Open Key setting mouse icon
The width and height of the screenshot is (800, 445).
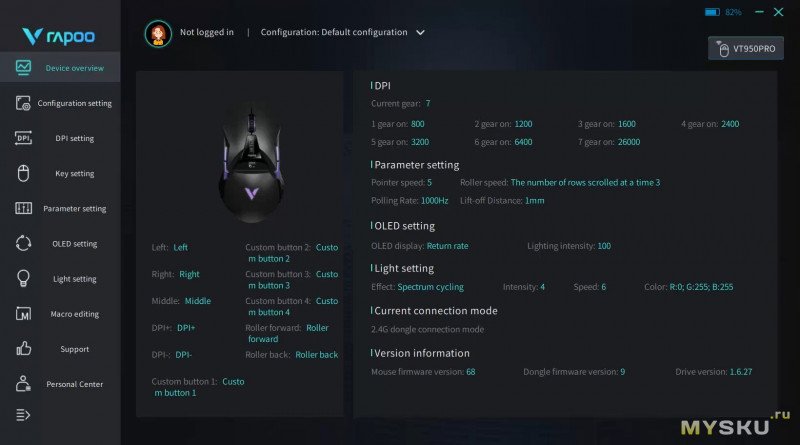point(24,173)
